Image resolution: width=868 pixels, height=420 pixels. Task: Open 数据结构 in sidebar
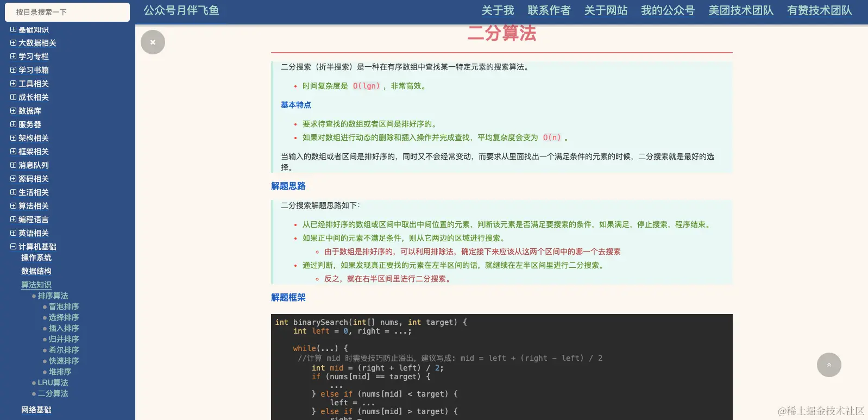tap(36, 271)
